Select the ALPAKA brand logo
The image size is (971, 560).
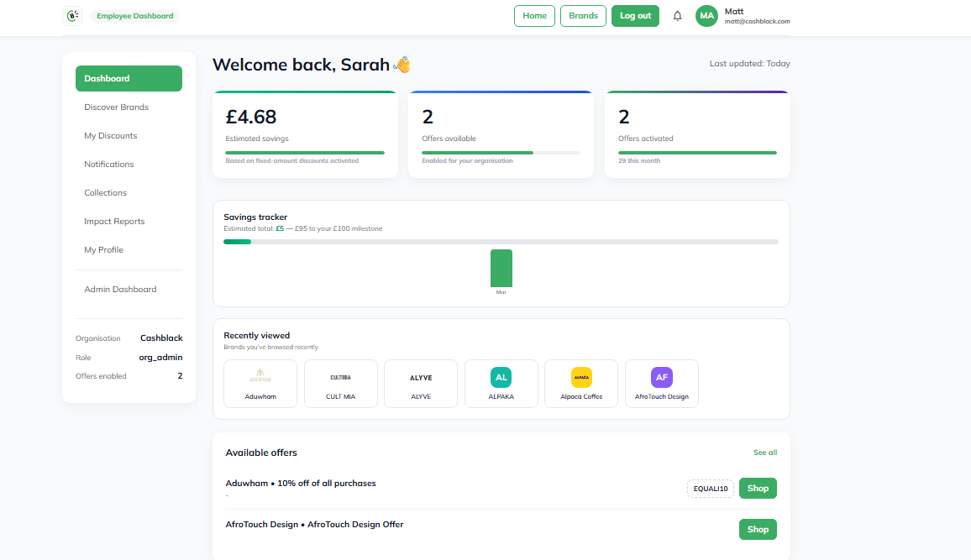pos(501,377)
